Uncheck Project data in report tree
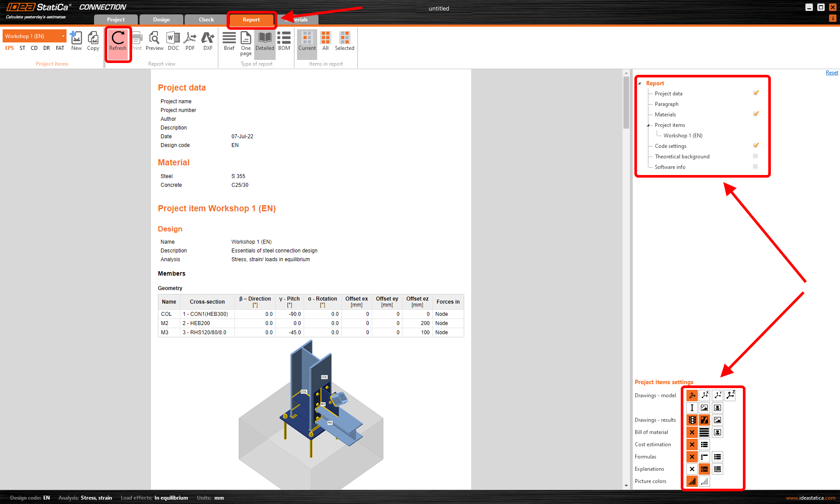840x504 pixels. (x=756, y=93)
